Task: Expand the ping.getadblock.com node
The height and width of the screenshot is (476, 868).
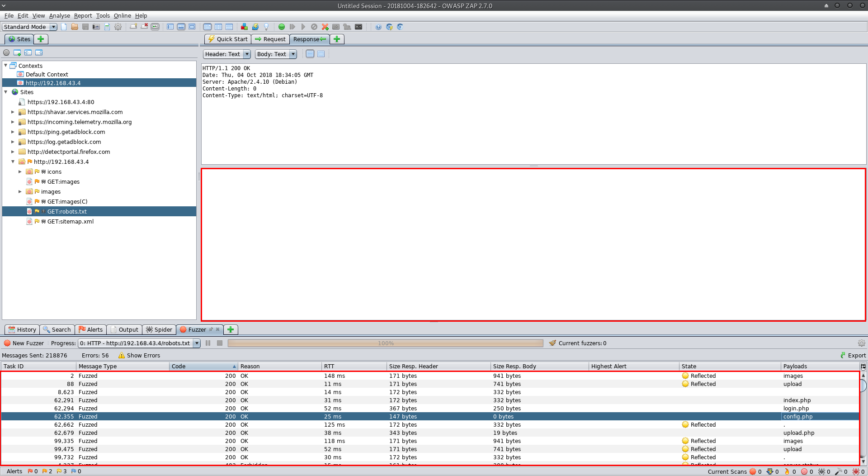Action: (13, 132)
